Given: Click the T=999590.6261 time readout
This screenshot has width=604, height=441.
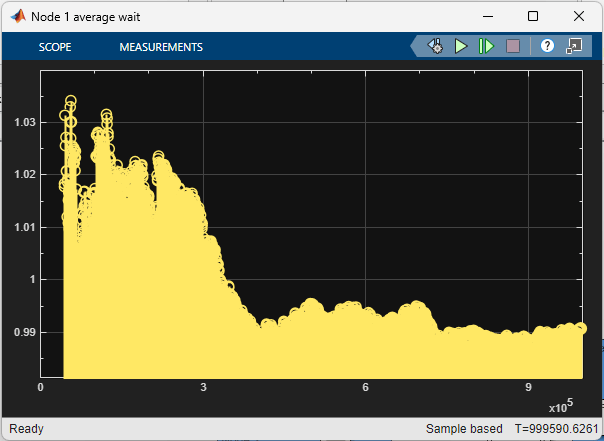Looking at the screenshot, I should click(556, 429).
